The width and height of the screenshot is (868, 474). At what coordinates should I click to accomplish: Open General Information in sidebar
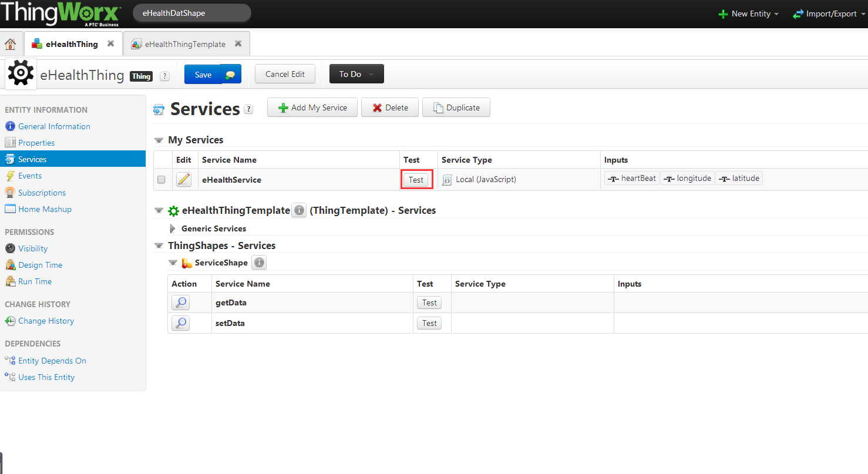coord(54,126)
